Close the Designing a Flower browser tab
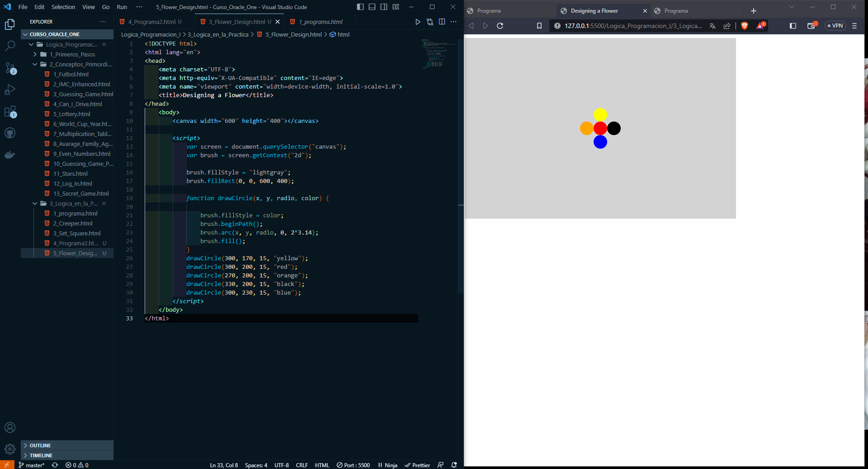 (x=645, y=11)
